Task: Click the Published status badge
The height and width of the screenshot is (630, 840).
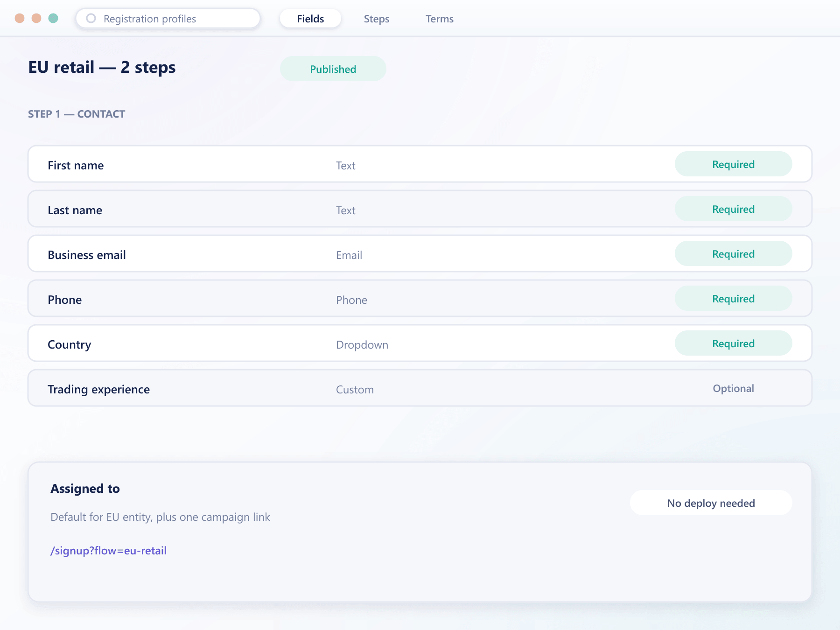Action: 333,69
